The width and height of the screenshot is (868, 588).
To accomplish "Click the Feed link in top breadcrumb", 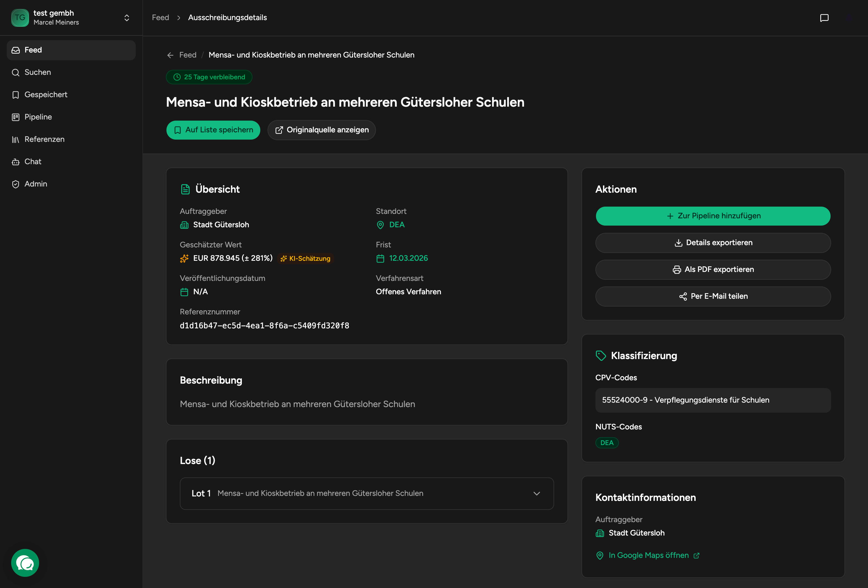I will click(160, 18).
